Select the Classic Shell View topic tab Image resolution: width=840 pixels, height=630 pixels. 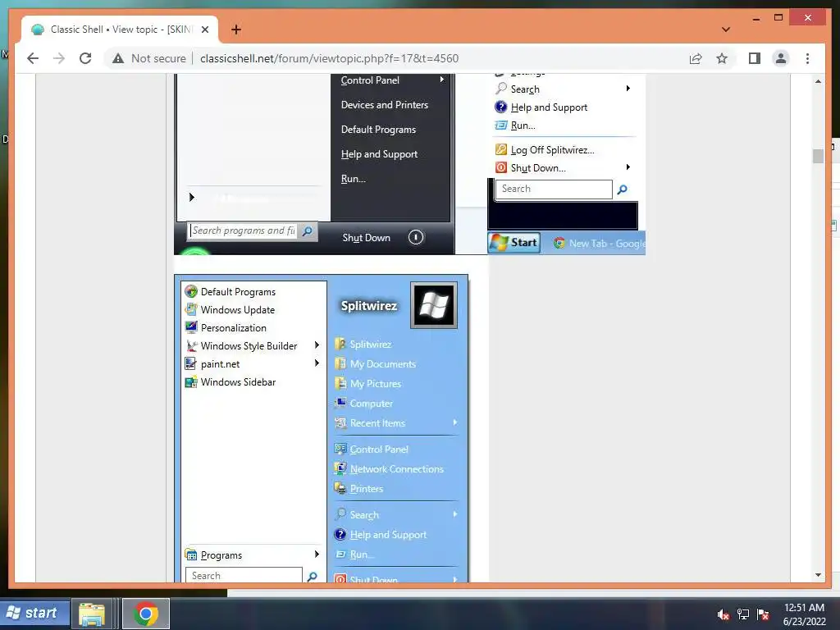pyautogui.click(x=120, y=30)
